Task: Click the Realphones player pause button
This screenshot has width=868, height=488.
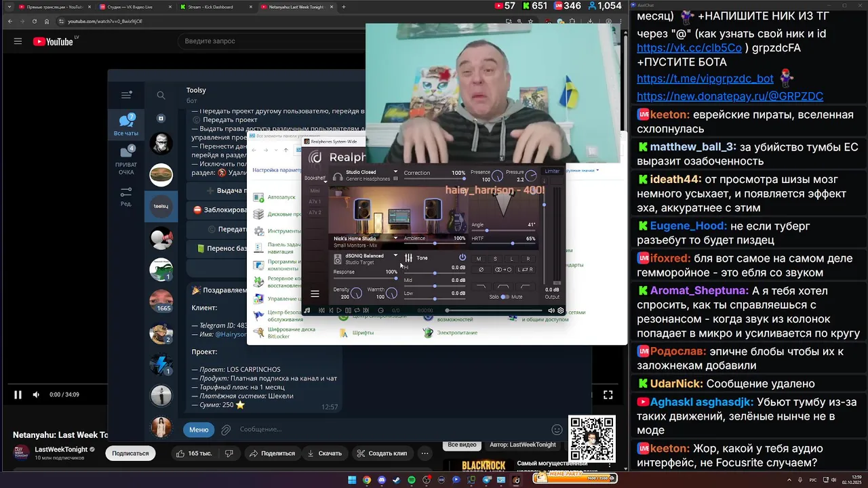Action: [349, 310]
